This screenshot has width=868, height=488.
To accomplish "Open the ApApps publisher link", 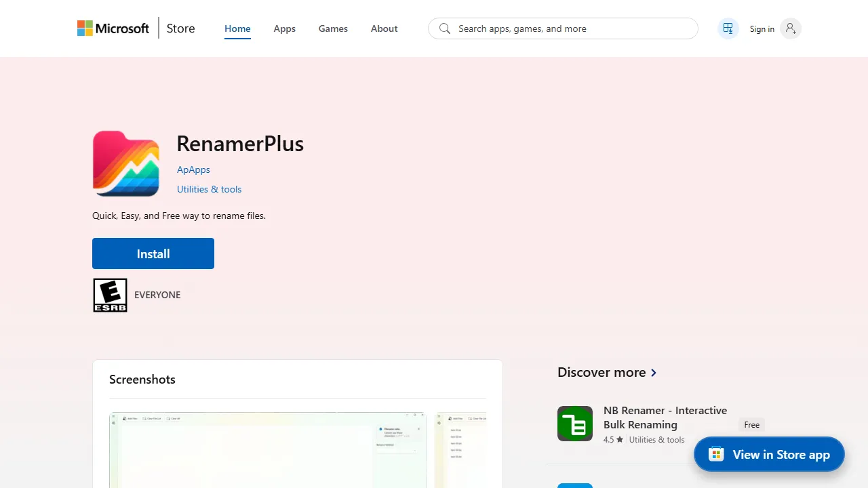I will 193,169.
